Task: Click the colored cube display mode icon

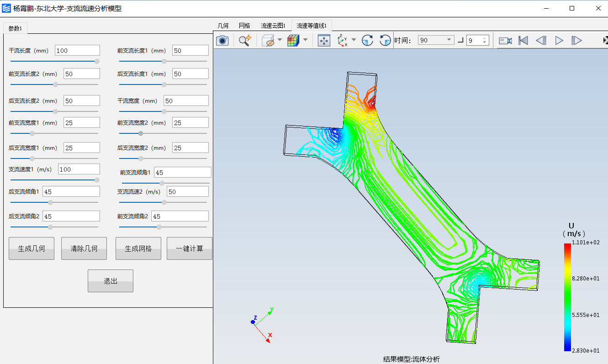Action: (293, 40)
